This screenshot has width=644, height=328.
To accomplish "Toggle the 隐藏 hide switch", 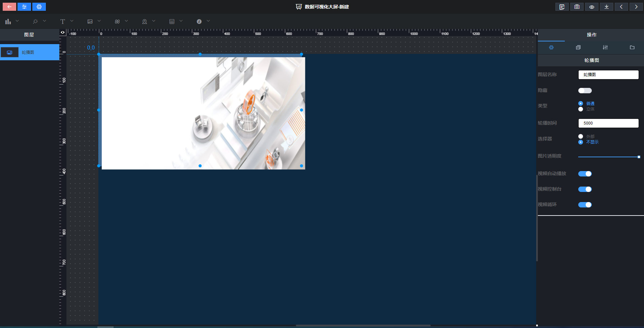I will pos(585,91).
